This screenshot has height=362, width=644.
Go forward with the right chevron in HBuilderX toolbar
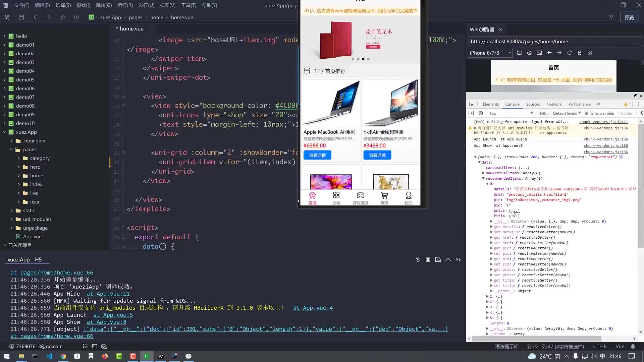tap(49, 17)
